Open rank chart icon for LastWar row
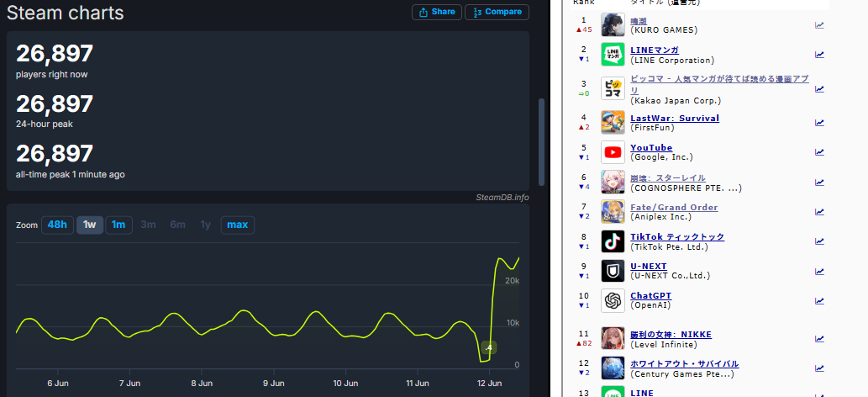 [x=819, y=123]
